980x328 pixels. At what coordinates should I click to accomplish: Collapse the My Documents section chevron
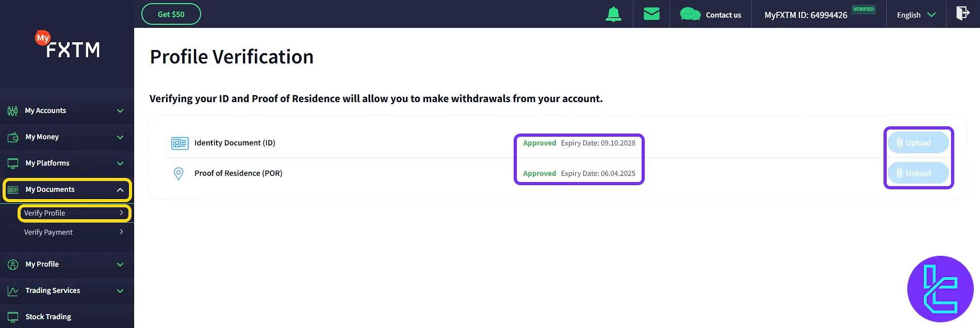click(120, 190)
